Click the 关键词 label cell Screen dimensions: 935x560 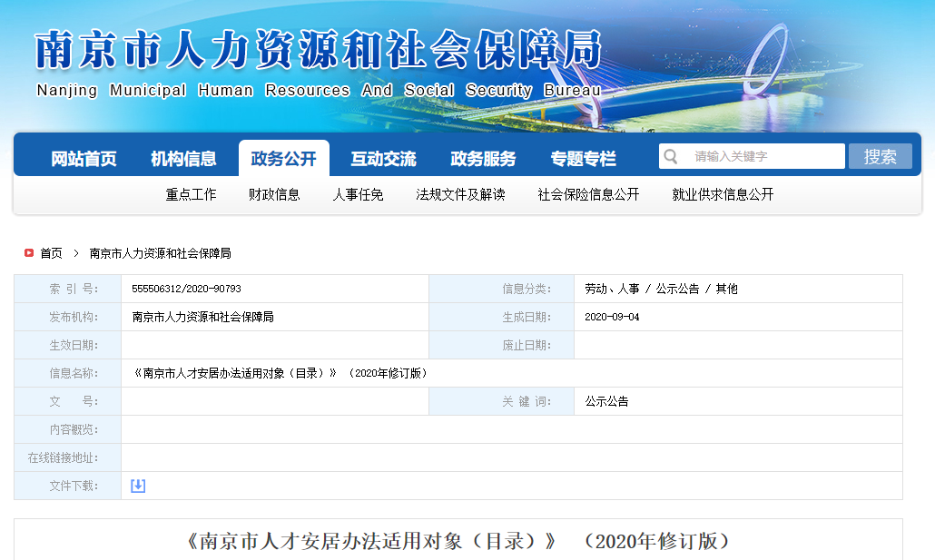click(501, 401)
